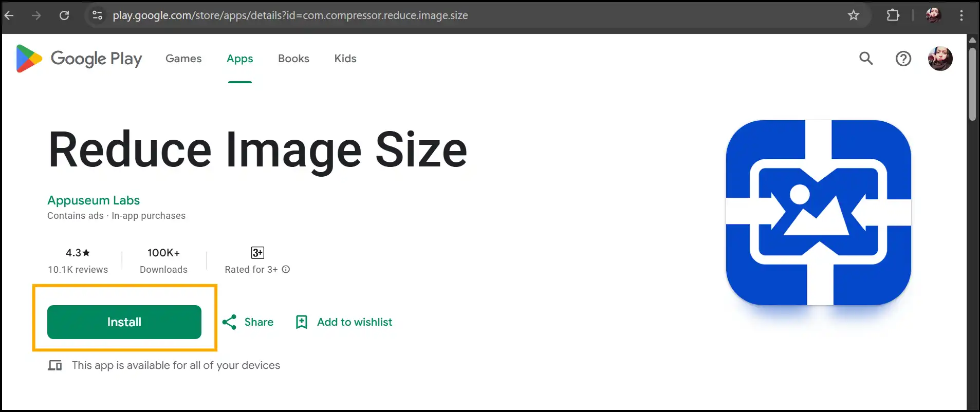Open the Games tab

(x=183, y=59)
